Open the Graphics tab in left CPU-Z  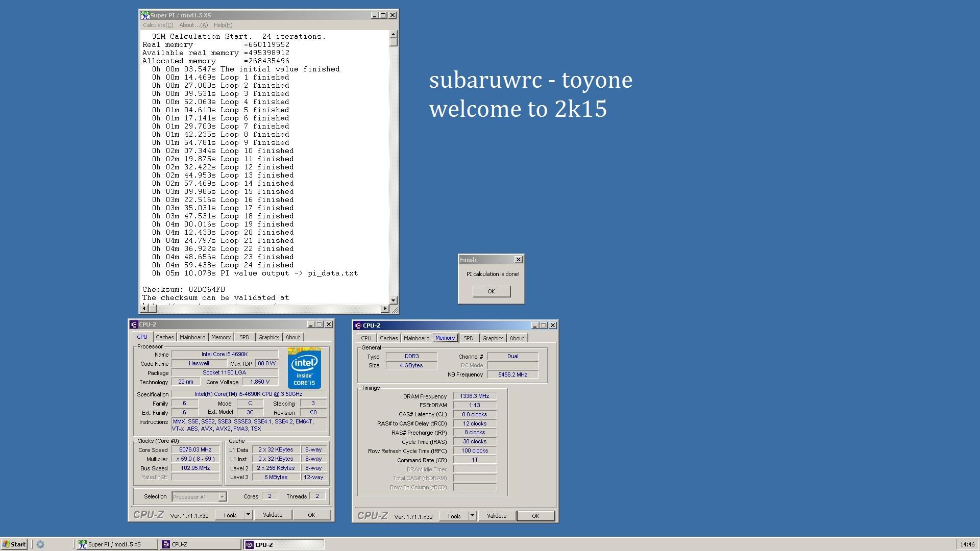coord(268,337)
